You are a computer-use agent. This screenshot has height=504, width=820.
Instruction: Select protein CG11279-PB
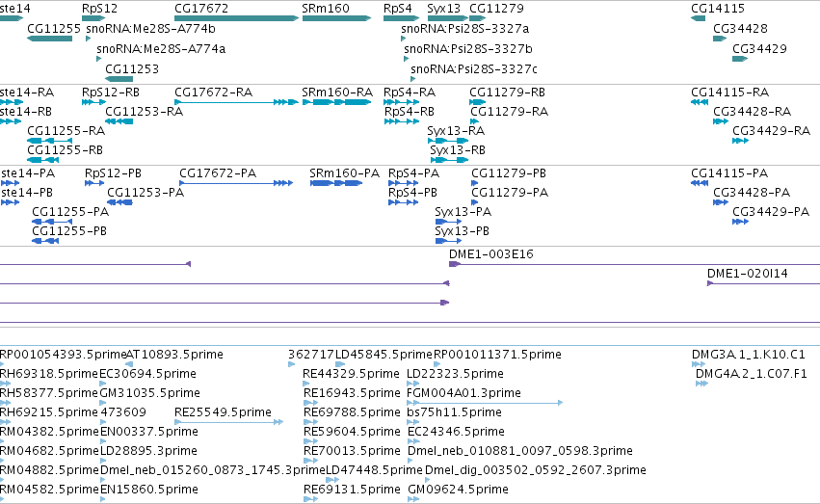[474, 183]
